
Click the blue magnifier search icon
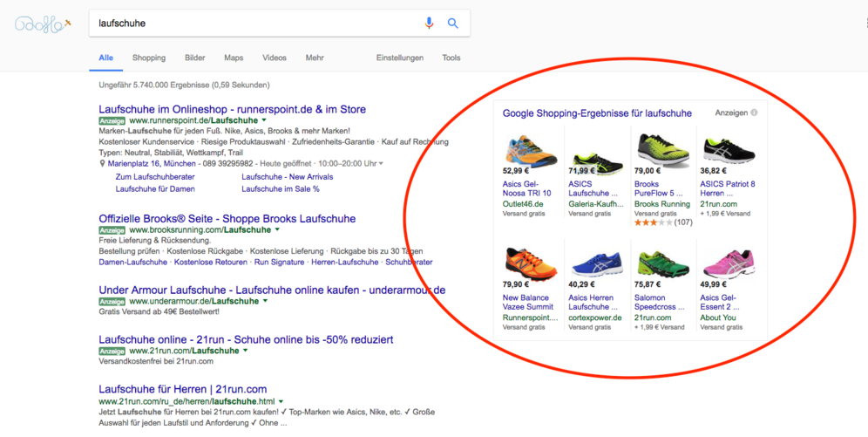[453, 24]
